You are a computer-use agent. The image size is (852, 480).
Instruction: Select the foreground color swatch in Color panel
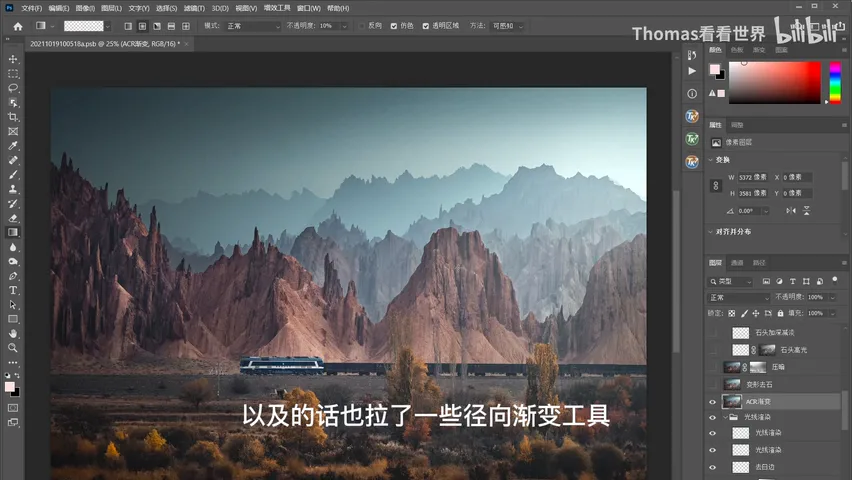pos(715,69)
